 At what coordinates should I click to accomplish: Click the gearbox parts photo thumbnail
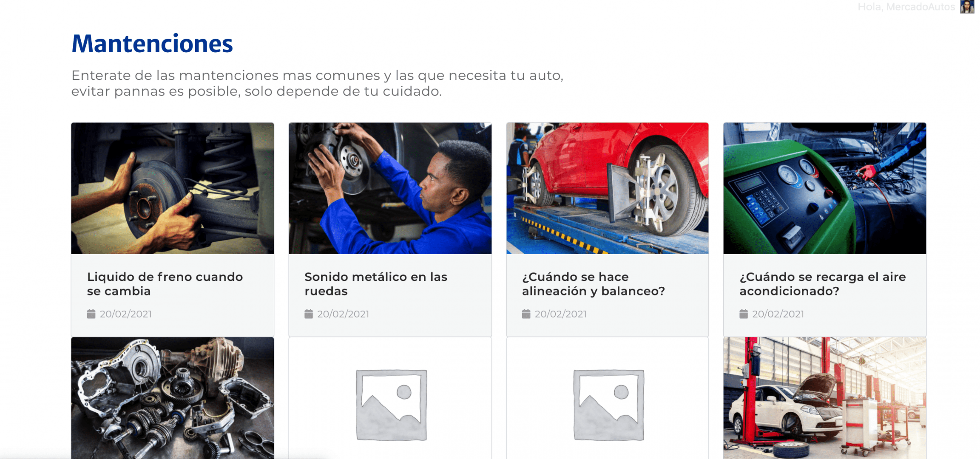coord(173,398)
